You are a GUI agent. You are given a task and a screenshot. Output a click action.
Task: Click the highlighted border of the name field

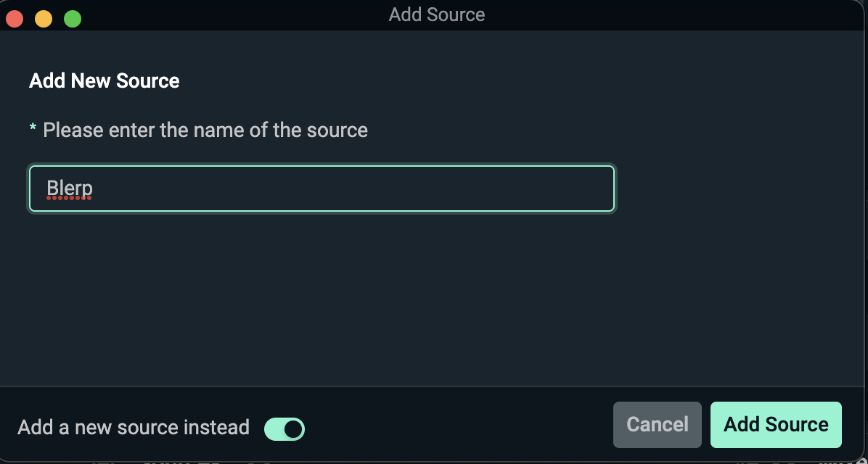322,166
